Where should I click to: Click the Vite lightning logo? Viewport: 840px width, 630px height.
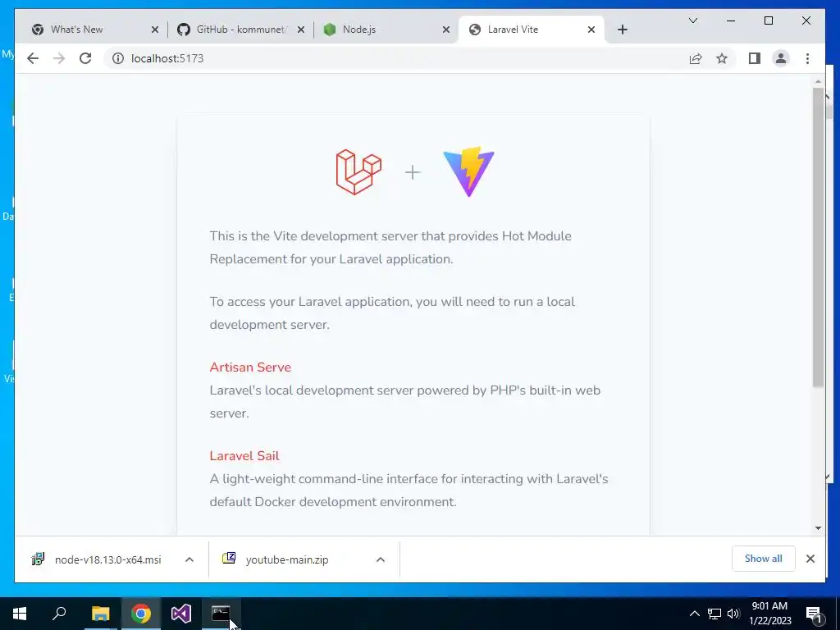click(468, 171)
